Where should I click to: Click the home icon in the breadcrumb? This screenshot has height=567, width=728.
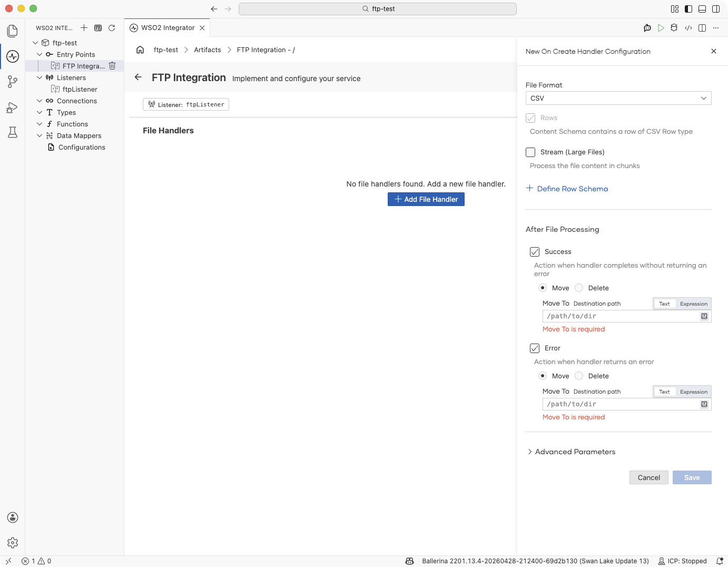tap(140, 50)
